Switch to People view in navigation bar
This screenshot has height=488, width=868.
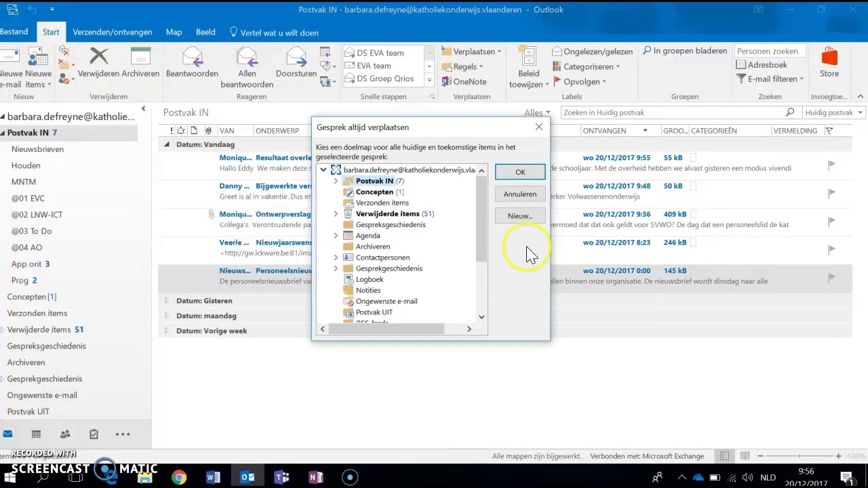[65, 434]
